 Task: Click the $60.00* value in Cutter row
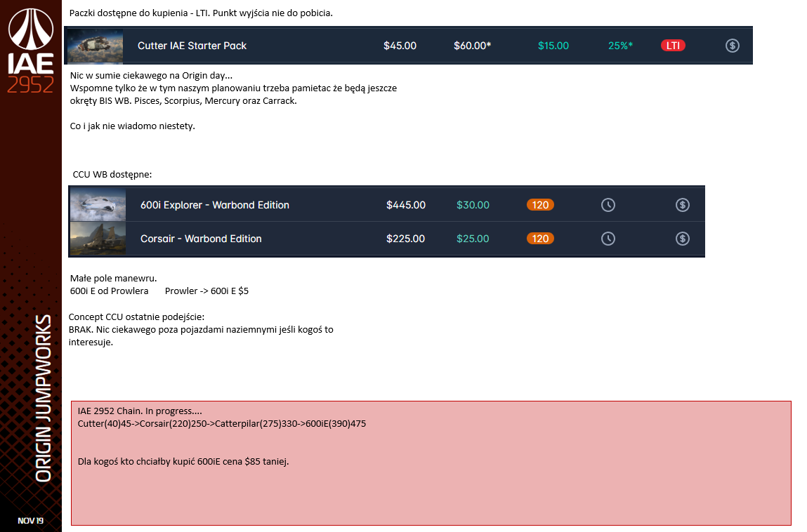coord(473,46)
